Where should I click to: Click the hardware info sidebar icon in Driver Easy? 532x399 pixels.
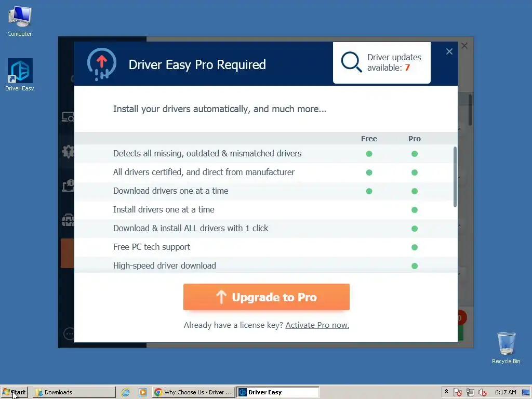(68, 185)
